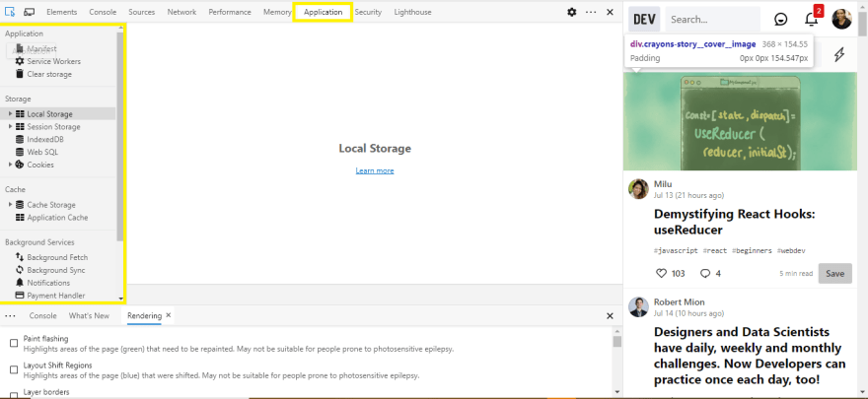
Task: Select the Application tab
Action: pos(323,12)
